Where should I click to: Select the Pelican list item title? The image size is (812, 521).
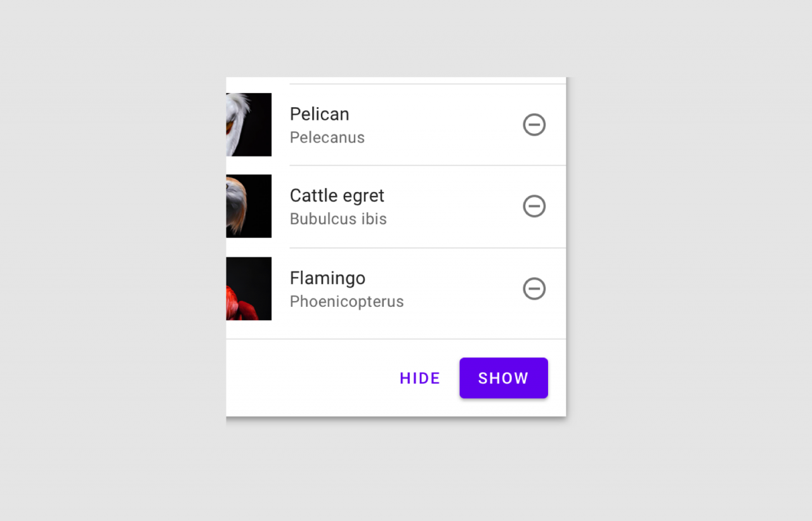319,114
